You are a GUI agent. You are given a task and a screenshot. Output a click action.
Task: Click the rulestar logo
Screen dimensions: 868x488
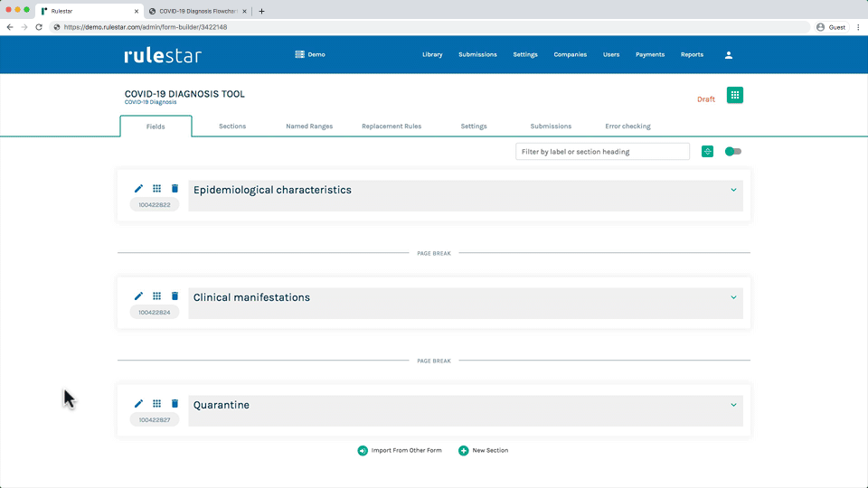[x=163, y=55]
